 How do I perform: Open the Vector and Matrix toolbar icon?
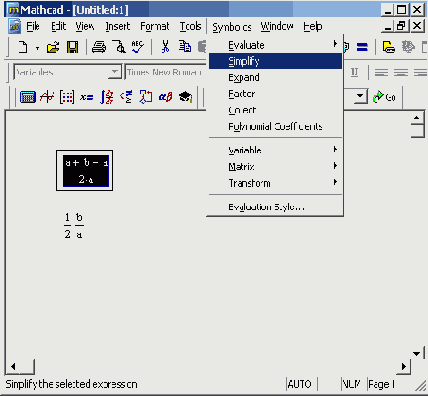point(67,97)
